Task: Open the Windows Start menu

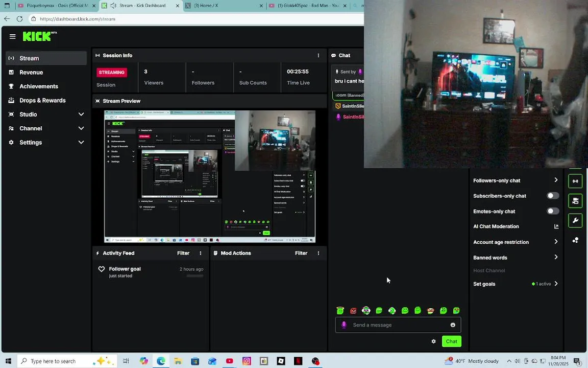Action: pos(8,361)
